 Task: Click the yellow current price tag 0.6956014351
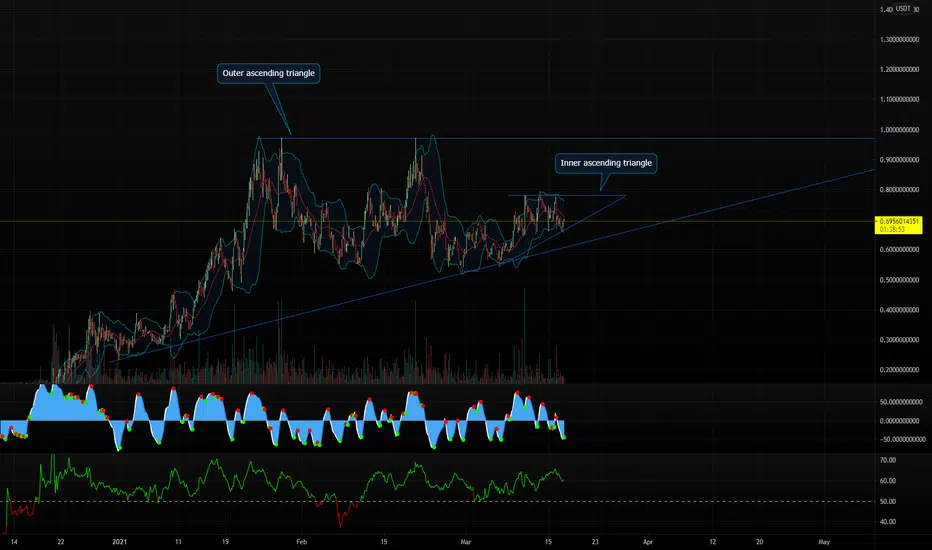pos(898,221)
